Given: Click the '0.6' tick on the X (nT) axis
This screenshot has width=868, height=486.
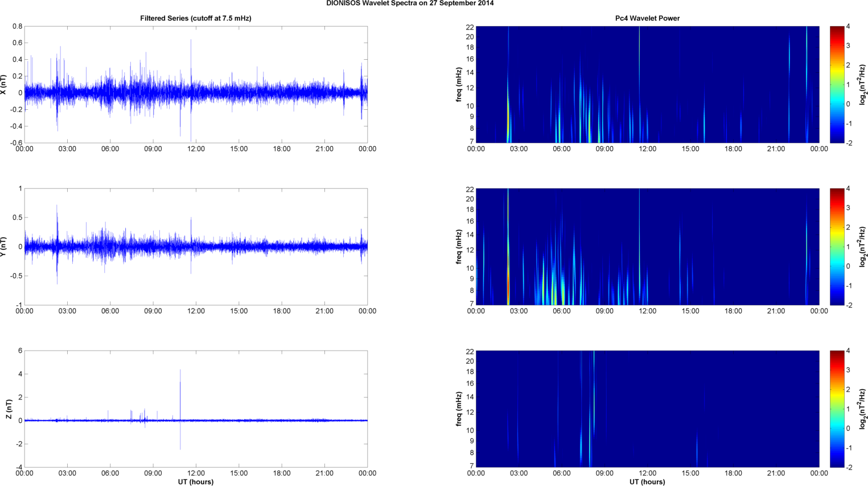Looking at the screenshot, I should pos(17,43).
